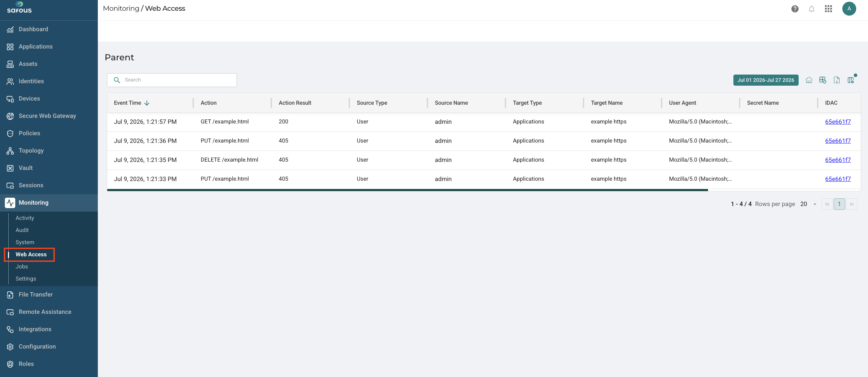Open the System submenu item
Viewport: 868px width, 377px height.
[25, 242]
